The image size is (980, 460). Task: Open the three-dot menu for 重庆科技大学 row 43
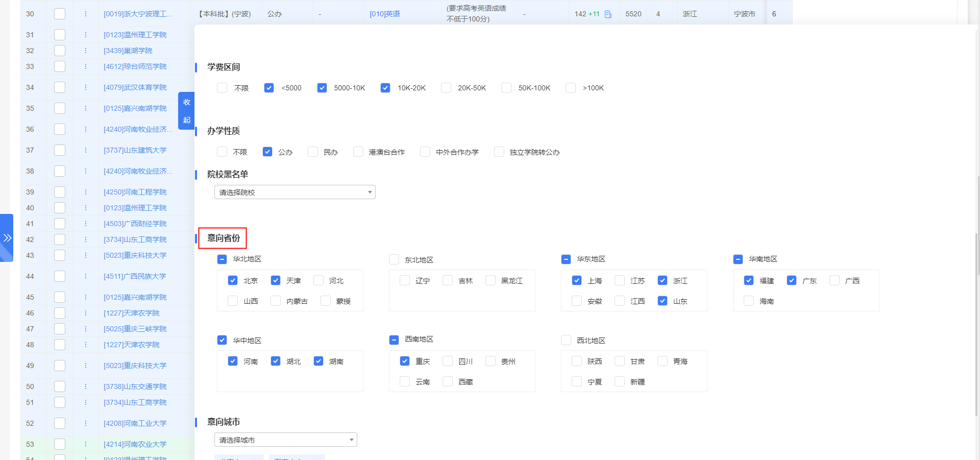click(x=85, y=255)
